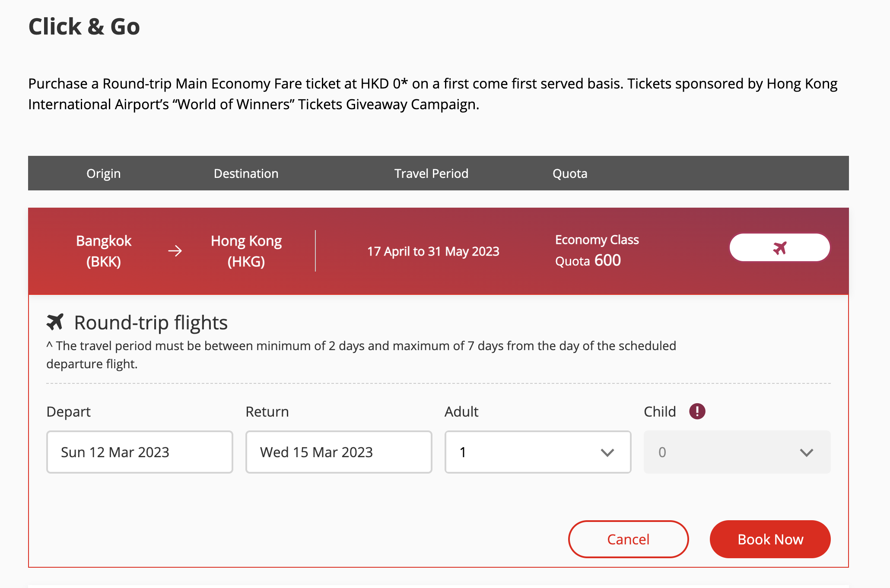Click the Child warning exclamation icon
Screen dimensions: 890x588
tap(697, 411)
